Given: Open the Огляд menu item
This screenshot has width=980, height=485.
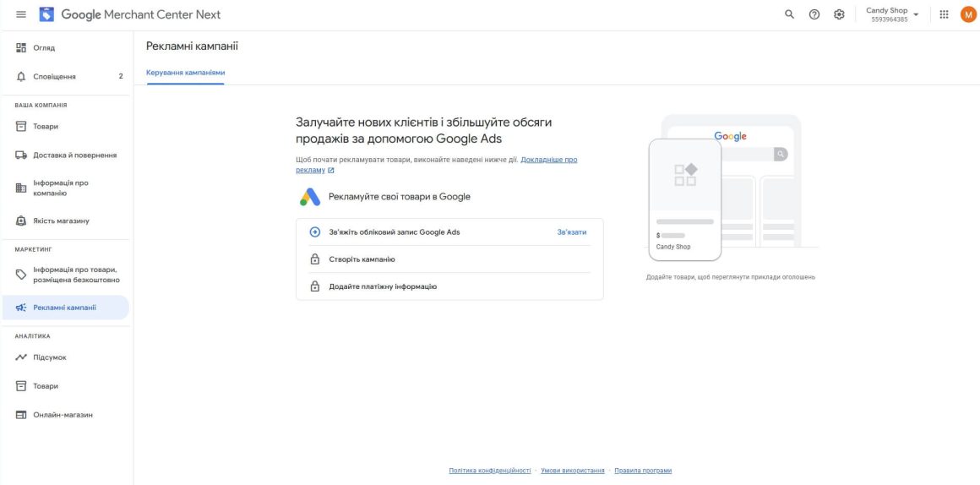Looking at the screenshot, I should [x=66, y=47].
